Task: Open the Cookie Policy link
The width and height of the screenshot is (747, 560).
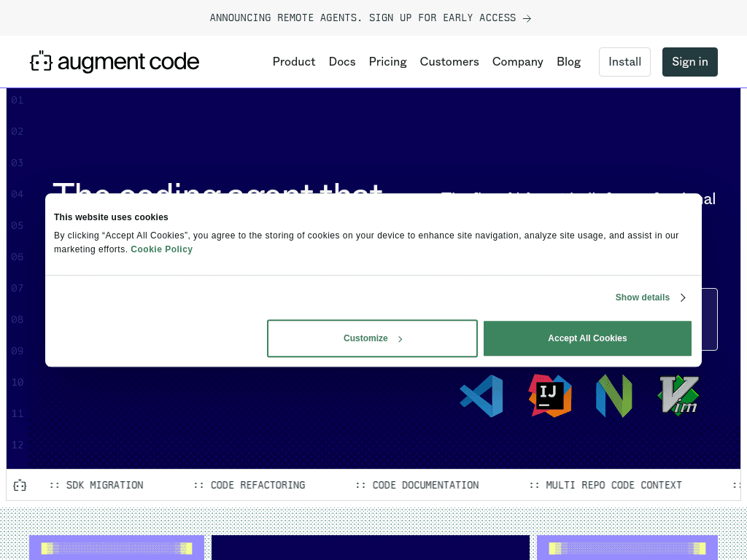Action: [161, 249]
